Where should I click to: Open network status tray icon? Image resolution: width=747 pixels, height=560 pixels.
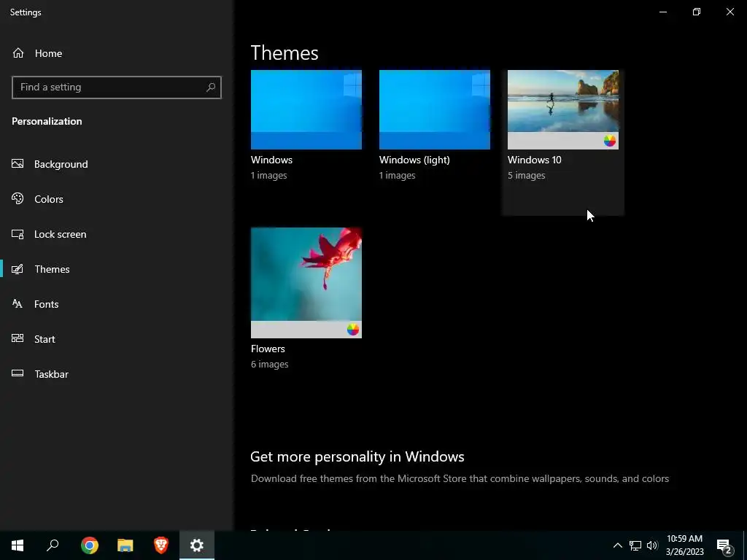[x=635, y=545]
